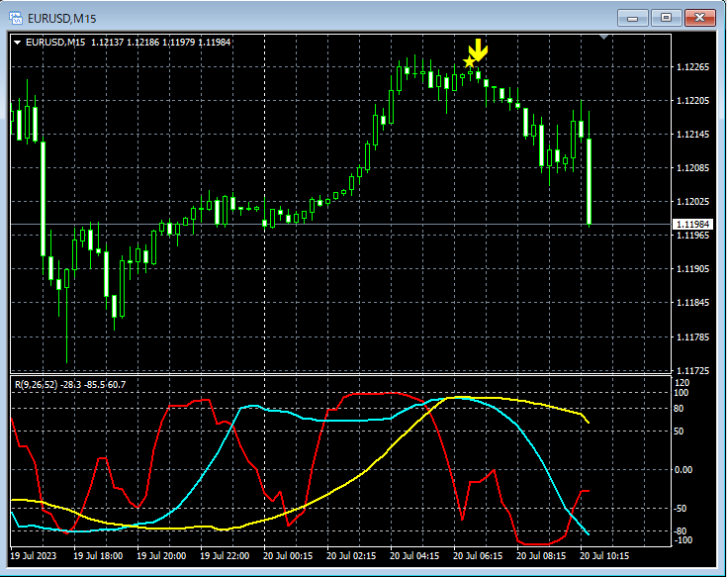Click the 20 Jul 04:15 time label
This screenshot has height=577, width=728.
(x=414, y=556)
